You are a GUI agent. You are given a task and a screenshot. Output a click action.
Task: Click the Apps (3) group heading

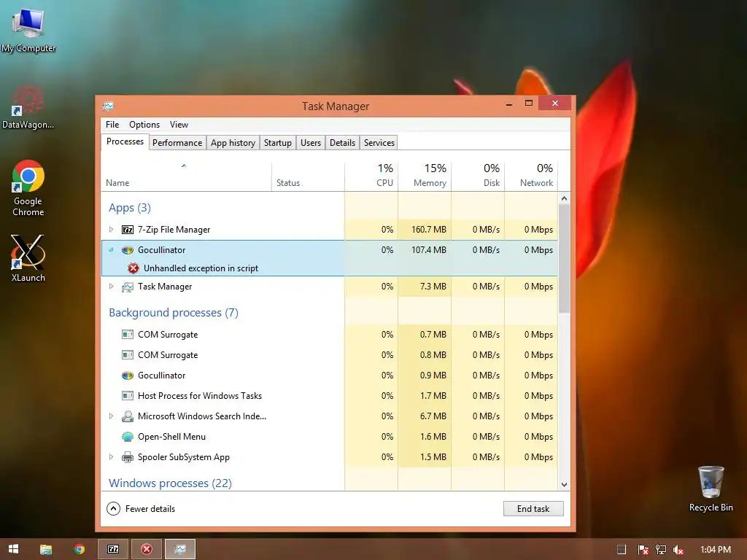coord(130,208)
